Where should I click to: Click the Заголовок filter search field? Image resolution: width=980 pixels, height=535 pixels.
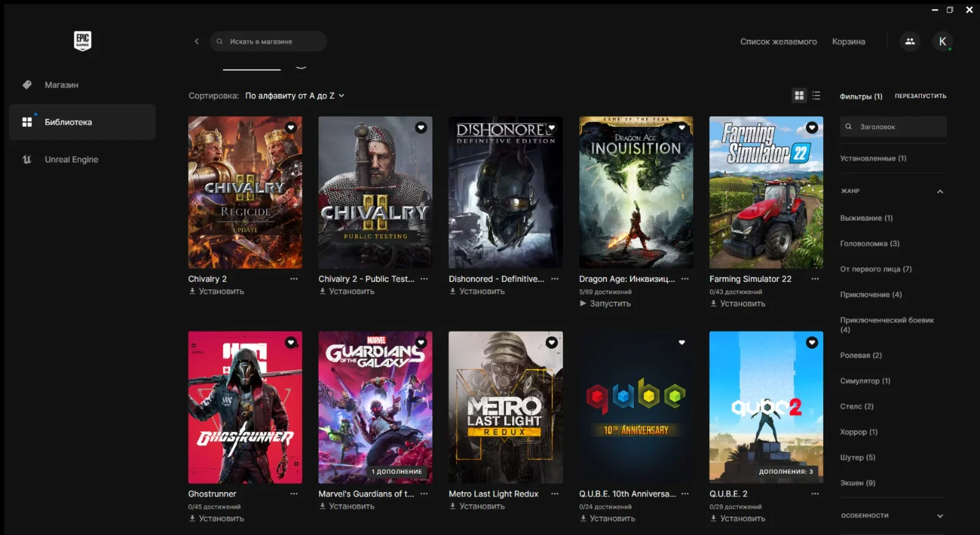[893, 127]
